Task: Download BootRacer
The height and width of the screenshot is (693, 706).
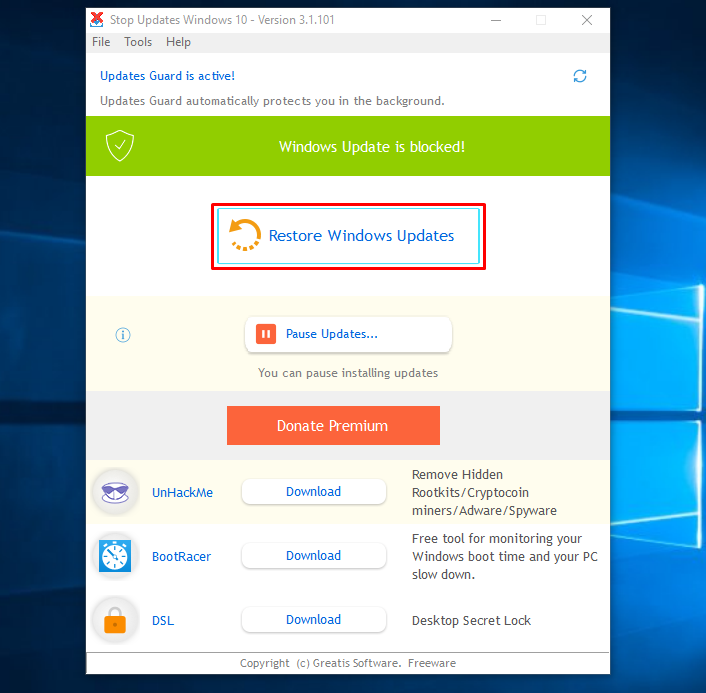Action: (314, 556)
